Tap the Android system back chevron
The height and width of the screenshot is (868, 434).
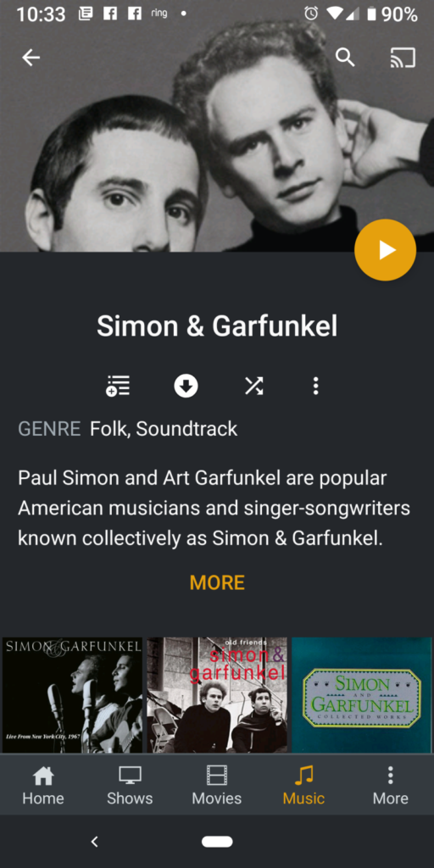95,842
